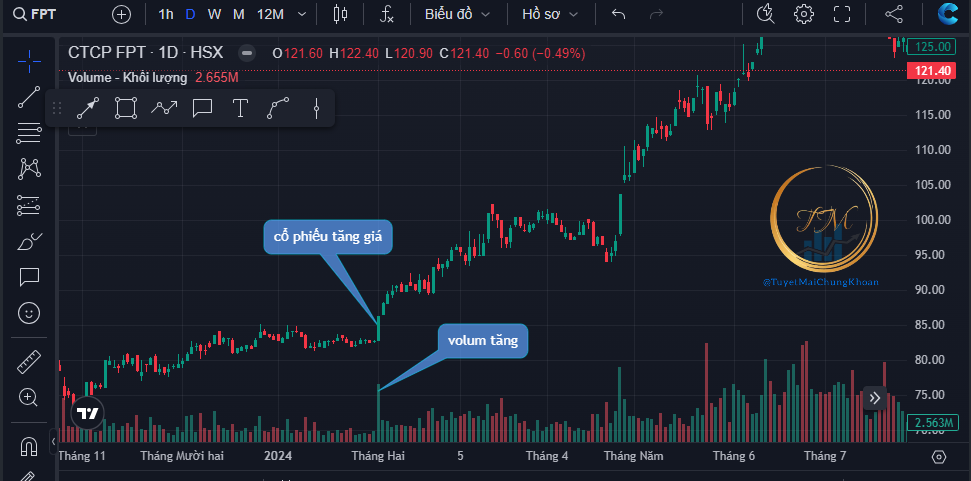971x481 pixels.
Task: Toggle fullscreen chart mode
Action: (842, 15)
